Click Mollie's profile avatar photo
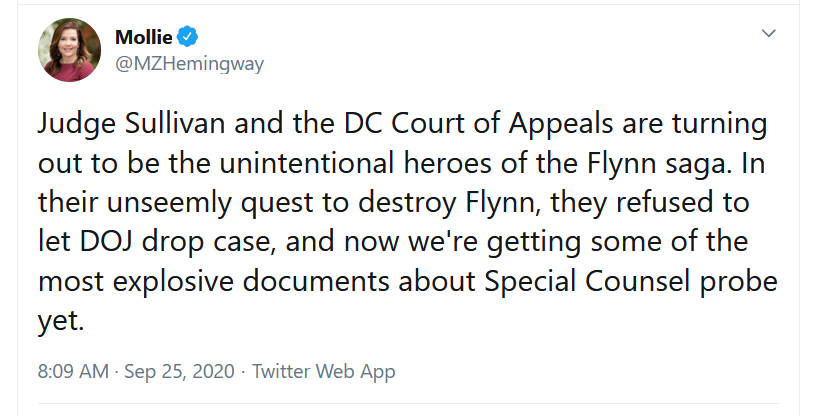Image resolution: width=815 pixels, height=416 pixels. tap(69, 50)
